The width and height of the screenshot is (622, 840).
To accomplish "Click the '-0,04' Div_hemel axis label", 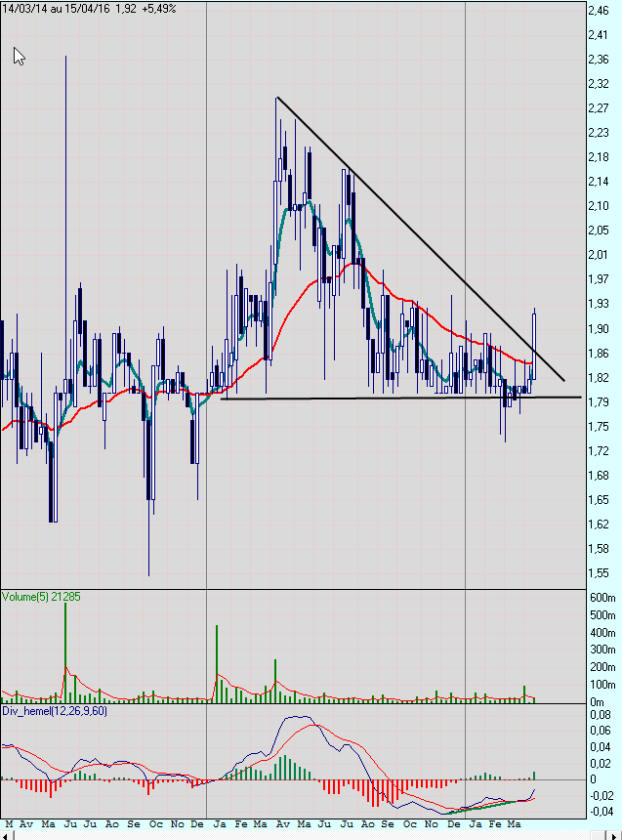I will pyautogui.click(x=601, y=811).
